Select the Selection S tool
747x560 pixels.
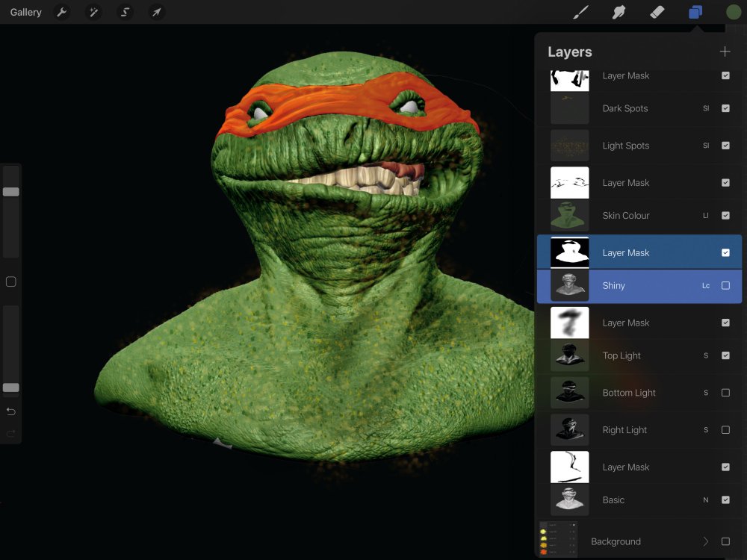point(125,12)
